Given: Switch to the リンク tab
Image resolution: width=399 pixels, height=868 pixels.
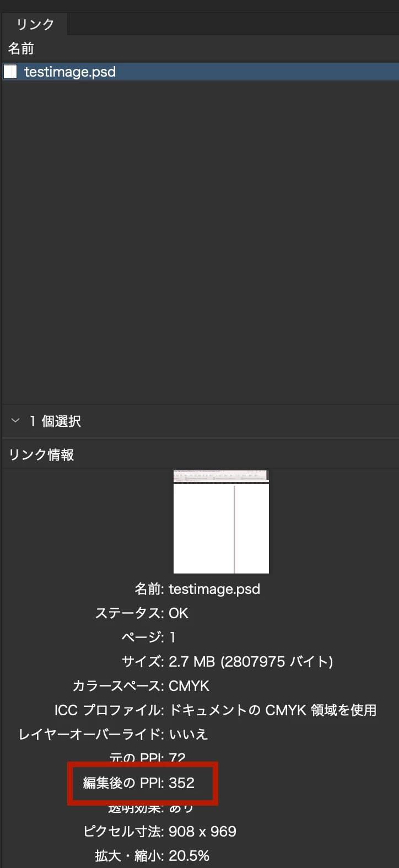Looking at the screenshot, I should pyautogui.click(x=35, y=24).
